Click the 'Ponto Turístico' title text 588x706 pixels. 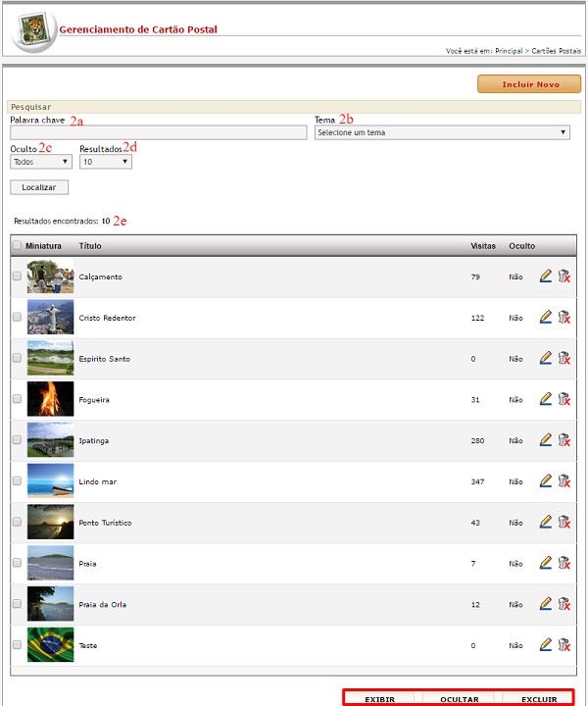point(105,523)
